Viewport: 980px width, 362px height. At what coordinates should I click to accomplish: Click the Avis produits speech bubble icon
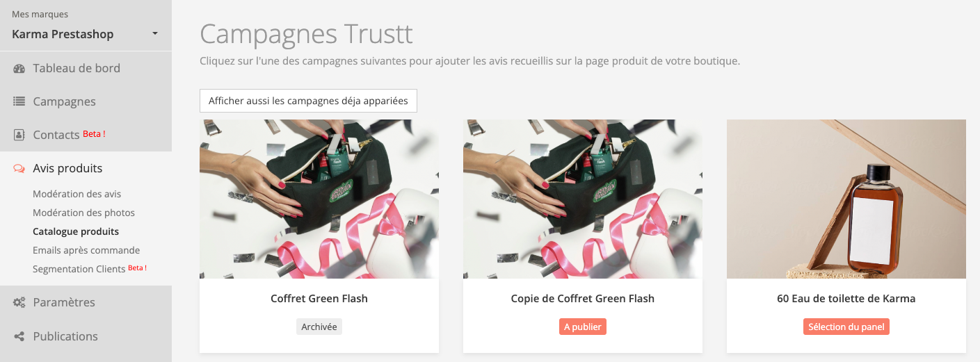click(19, 168)
